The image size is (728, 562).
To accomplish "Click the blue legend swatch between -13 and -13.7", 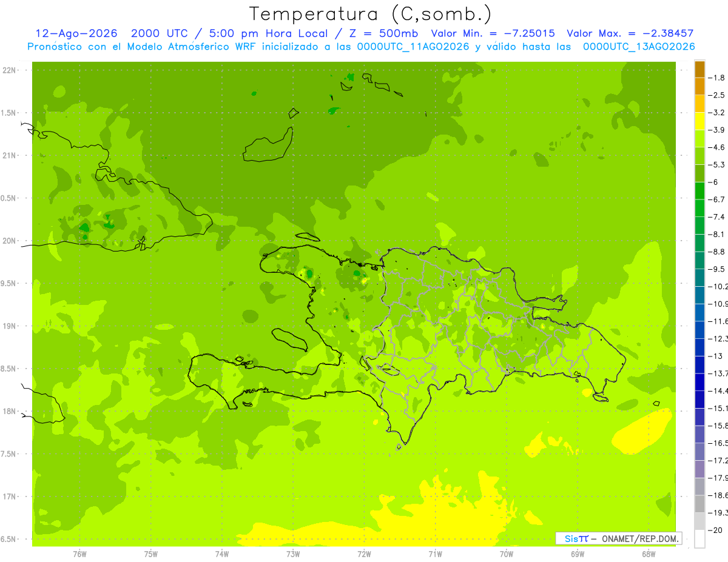I will click(699, 364).
